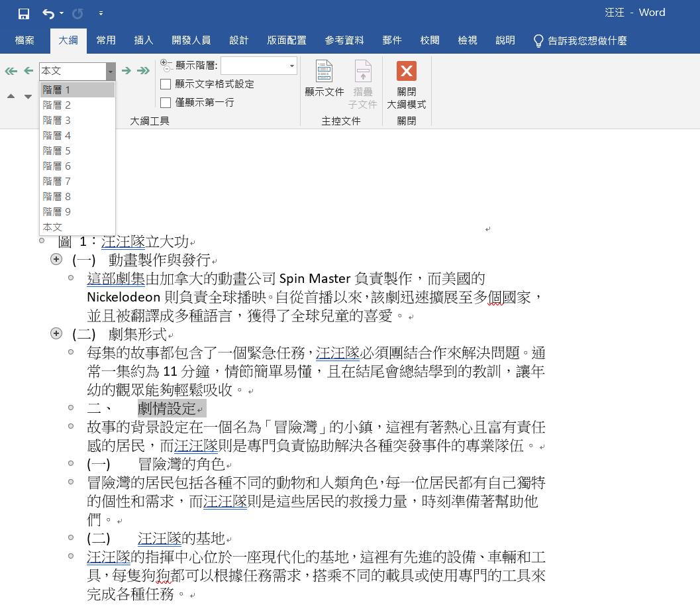Screen dimensions: 700x605
Task: Choose 階層 2 from the level list
Action: point(77,105)
